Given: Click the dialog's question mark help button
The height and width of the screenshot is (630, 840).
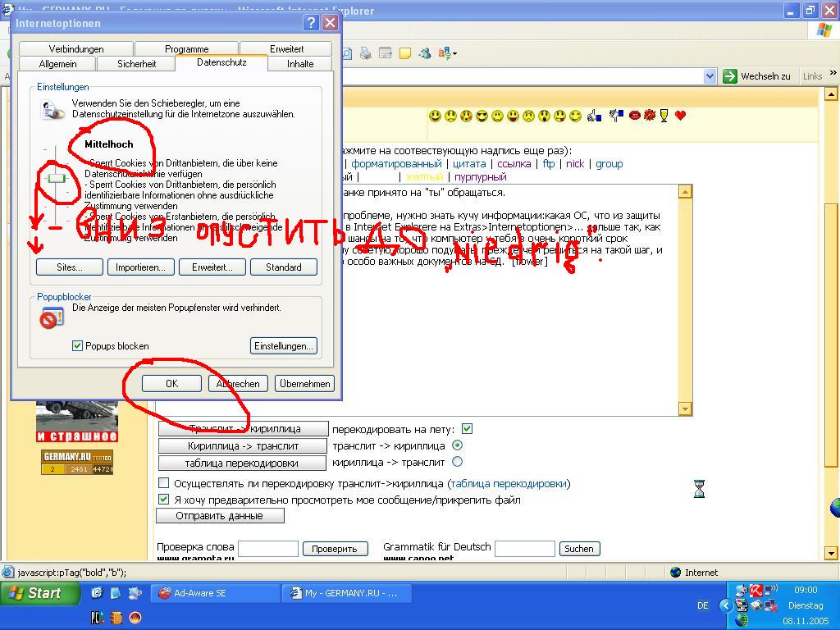Looking at the screenshot, I should (312, 23).
